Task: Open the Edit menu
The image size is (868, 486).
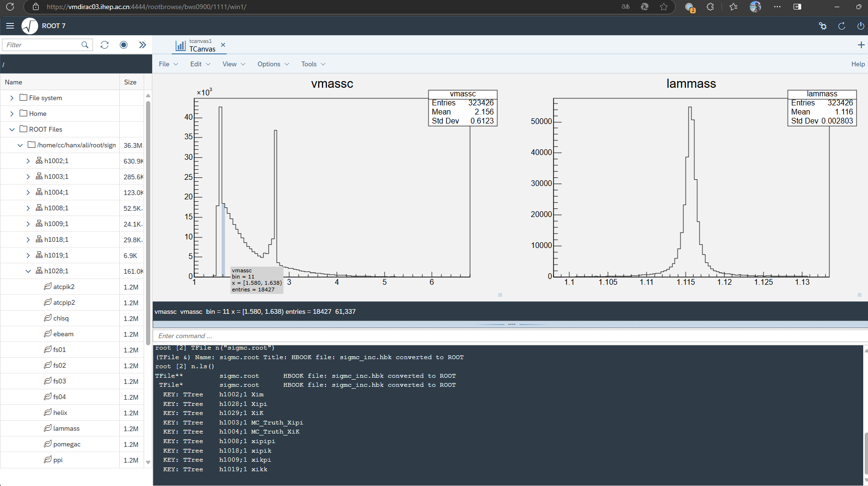Action: click(200, 64)
